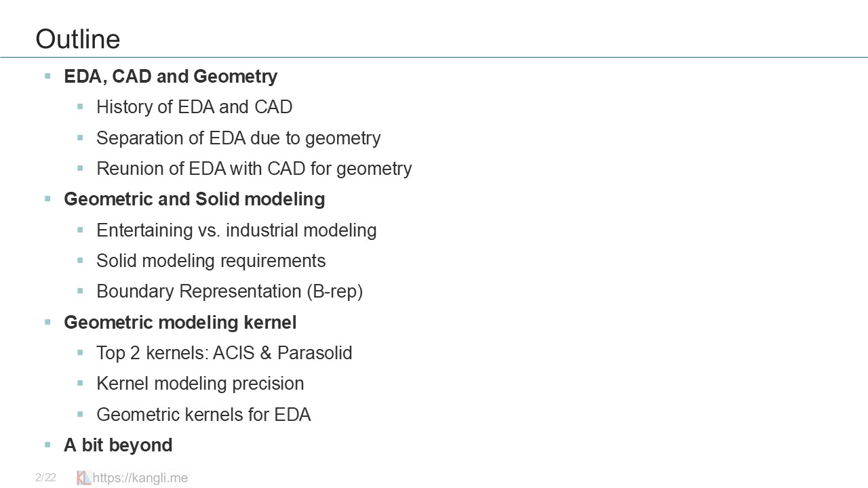
Task: Click 'Reunion of EDA with CAD for geometry'
Action: pyautogui.click(x=254, y=169)
